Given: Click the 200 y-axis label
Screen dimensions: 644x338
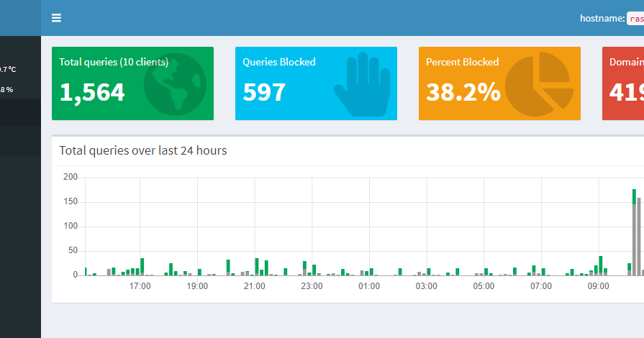Looking at the screenshot, I should pyautogui.click(x=71, y=177).
